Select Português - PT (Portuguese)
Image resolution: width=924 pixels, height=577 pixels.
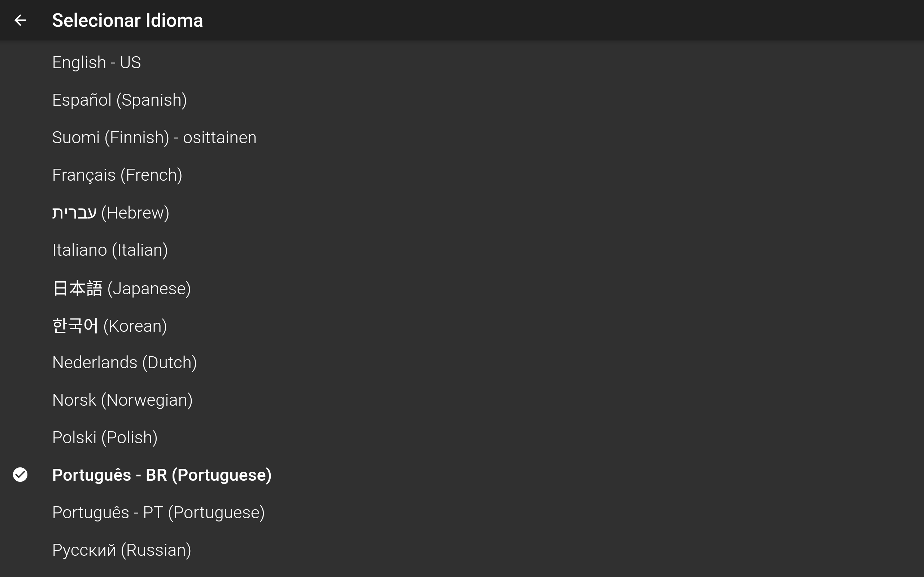coord(462,512)
